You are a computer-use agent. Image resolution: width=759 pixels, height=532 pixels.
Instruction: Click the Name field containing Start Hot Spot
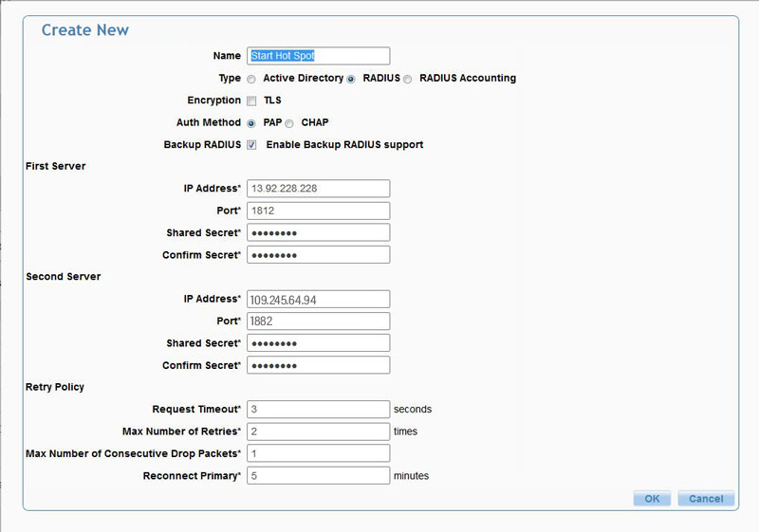318,56
